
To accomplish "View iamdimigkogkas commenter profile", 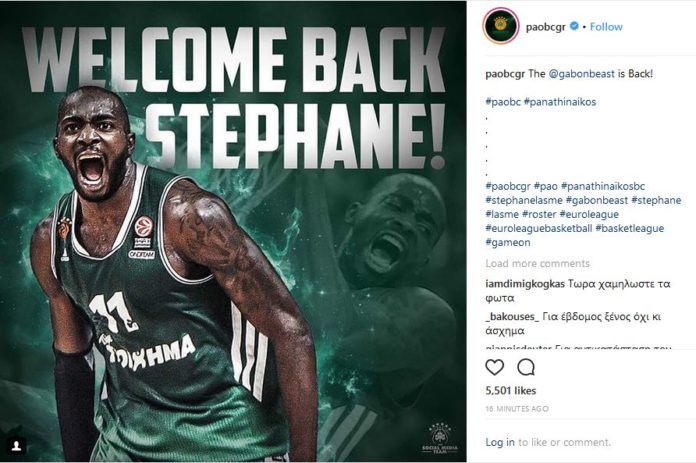I will (525, 284).
